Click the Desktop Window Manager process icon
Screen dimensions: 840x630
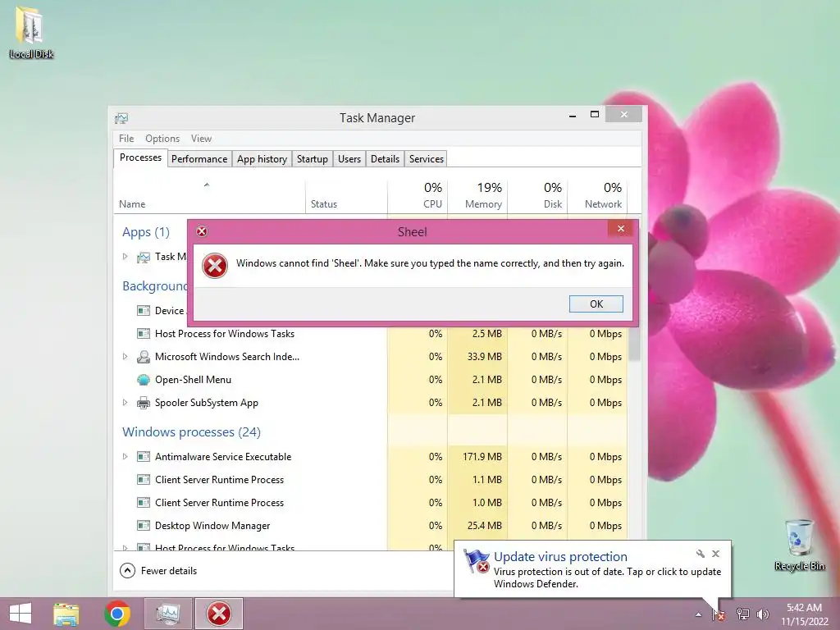click(x=143, y=526)
